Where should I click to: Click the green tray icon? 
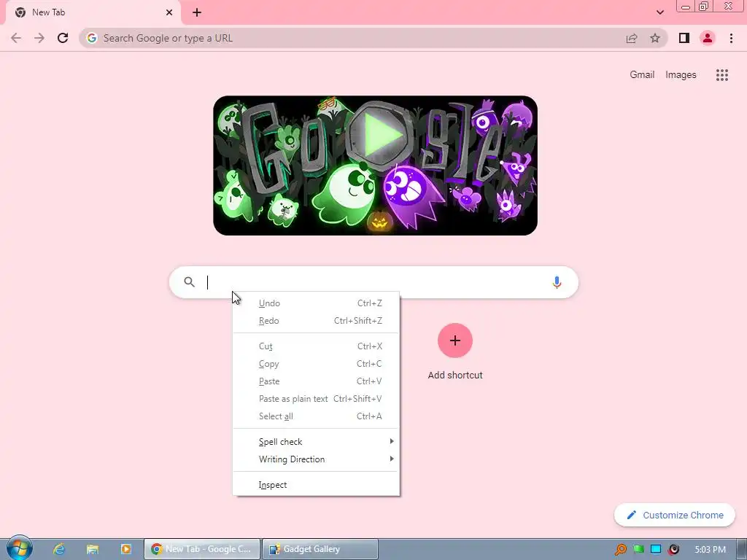[x=638, y=550]
